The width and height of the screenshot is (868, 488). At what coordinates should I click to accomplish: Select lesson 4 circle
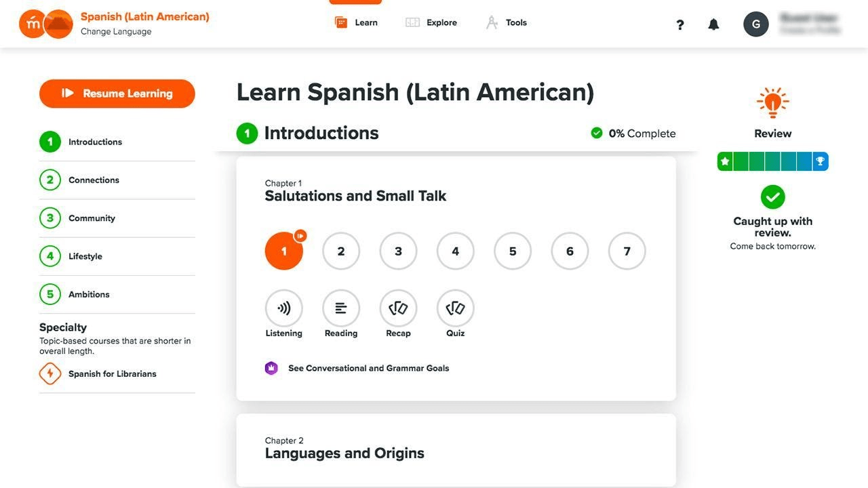[456, 251]
